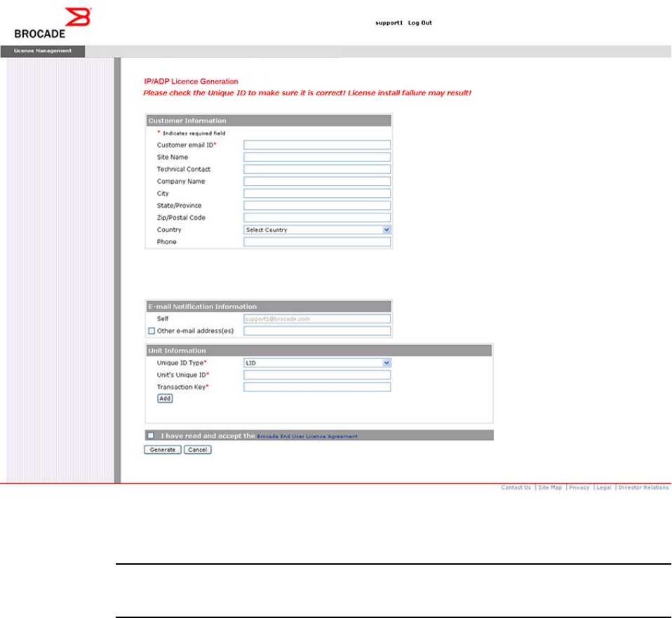Open the Privacy footer link

[579, 488]
